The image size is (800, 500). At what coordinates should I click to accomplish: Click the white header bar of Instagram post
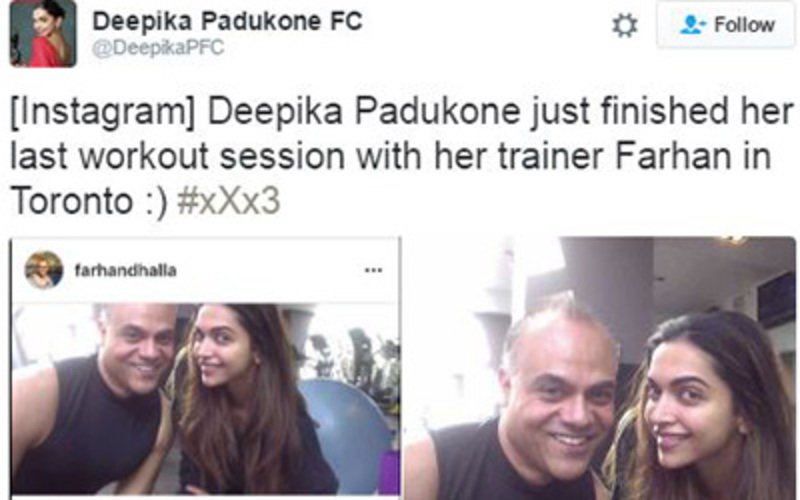click(x=205, y=270)
